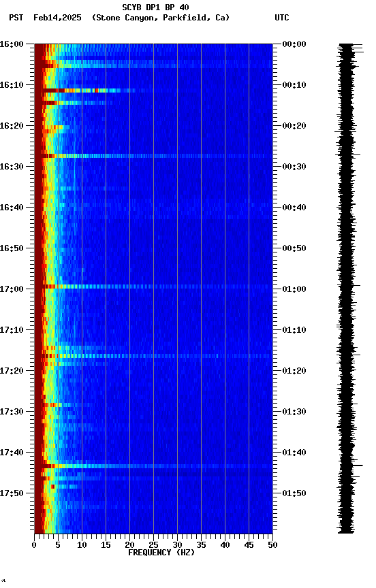This screenshot has width=376, height=588.
Task: Click the broadband event band just before 17:00
Action: pyautogui.click(x=153, y=287)
